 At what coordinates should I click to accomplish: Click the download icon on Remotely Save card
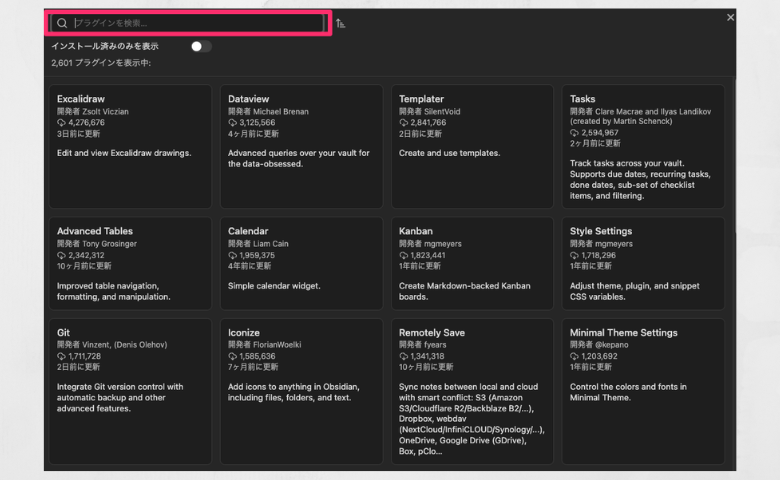click(x=403, y=356)
